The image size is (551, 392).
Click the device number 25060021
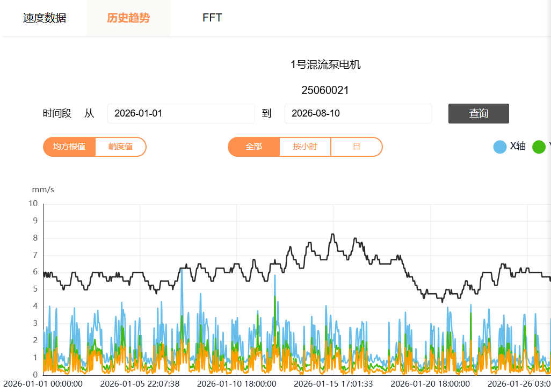pos(325,90)
